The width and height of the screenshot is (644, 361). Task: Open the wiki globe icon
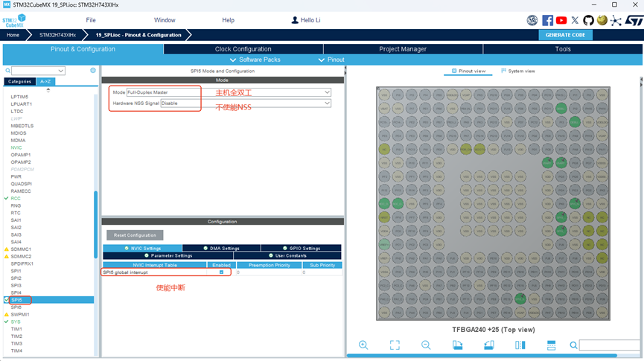(x=602, y=20)
